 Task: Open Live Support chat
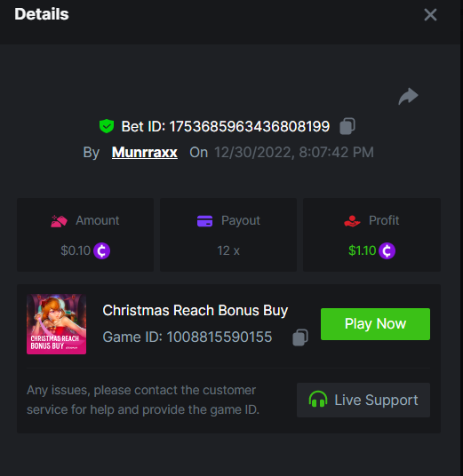tap(363, 400)
